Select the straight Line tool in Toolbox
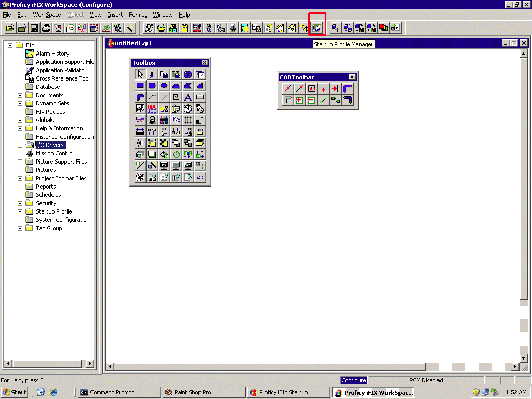Viewport: 532px width, 399px height. [164, 97]
